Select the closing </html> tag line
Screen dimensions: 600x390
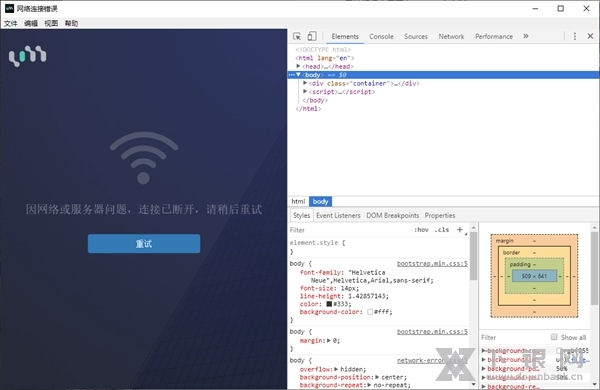pyautogui.click(x=308, y=109)
